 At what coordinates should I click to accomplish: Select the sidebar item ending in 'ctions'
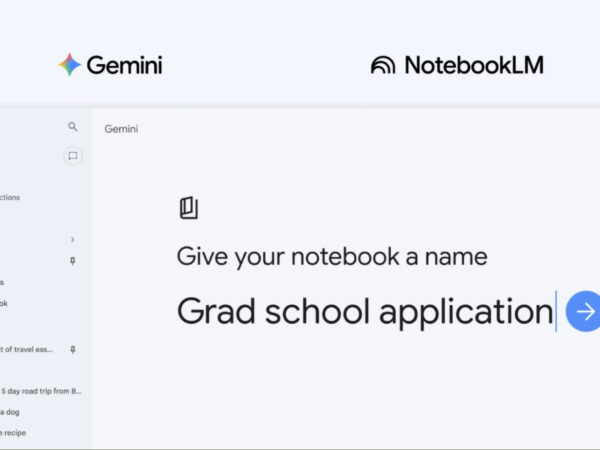tap(10, 197)
